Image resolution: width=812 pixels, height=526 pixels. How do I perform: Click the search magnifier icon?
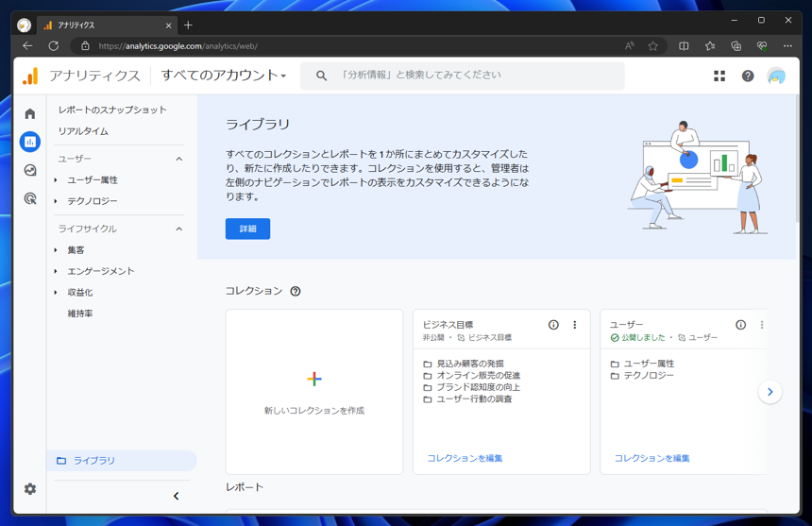[321, 76]
